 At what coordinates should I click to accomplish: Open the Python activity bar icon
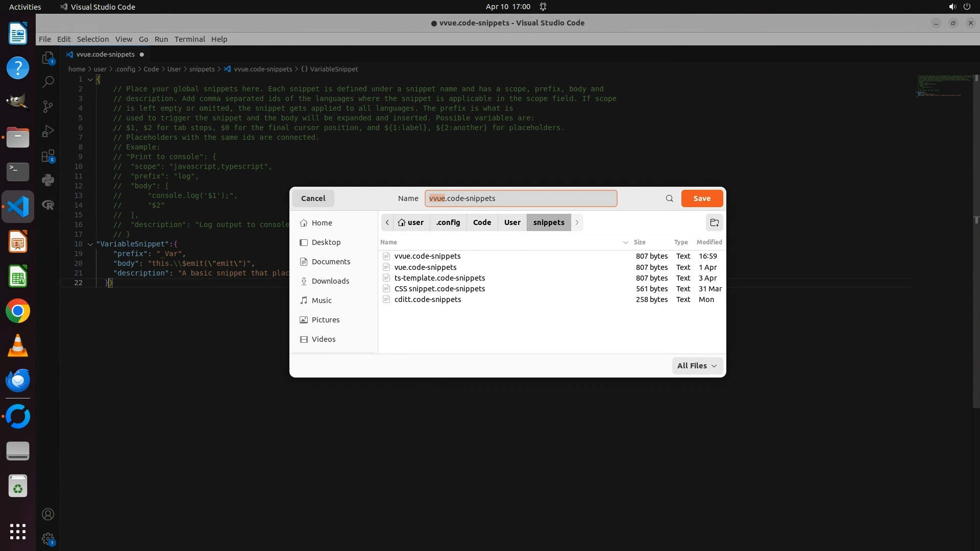[x=48, y=180]
